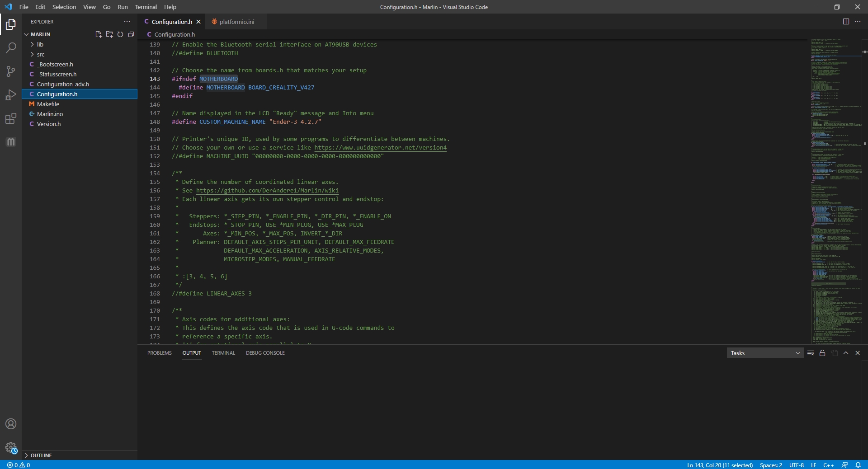Open notifications bell in status bar
The height and width of the screenshot is (469, 868).
858,465
